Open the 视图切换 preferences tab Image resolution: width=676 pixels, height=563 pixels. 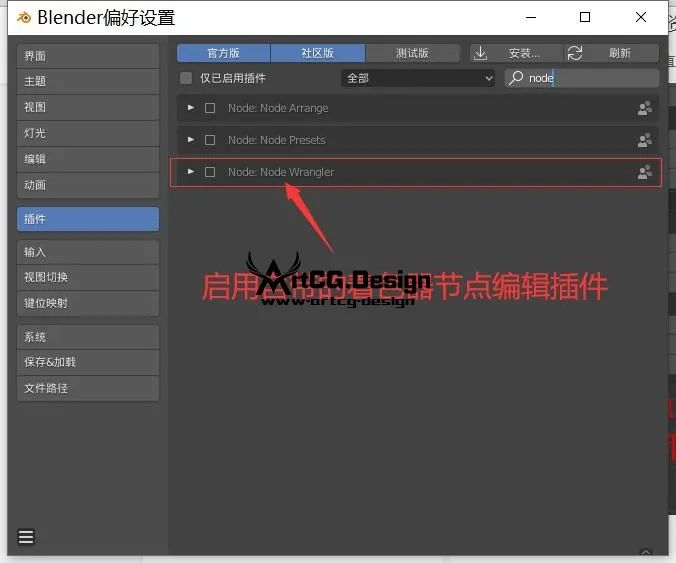[88, 277]
